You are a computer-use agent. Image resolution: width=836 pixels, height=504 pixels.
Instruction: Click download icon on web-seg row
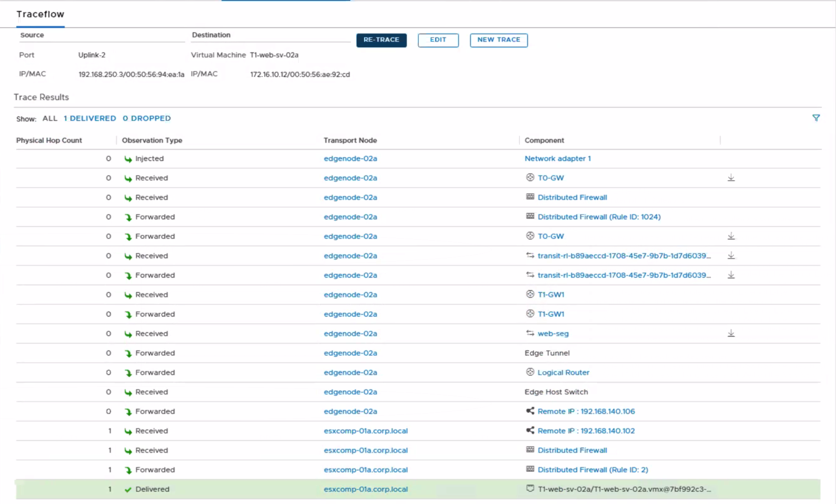pyautogui.click(x=731, y=333)
